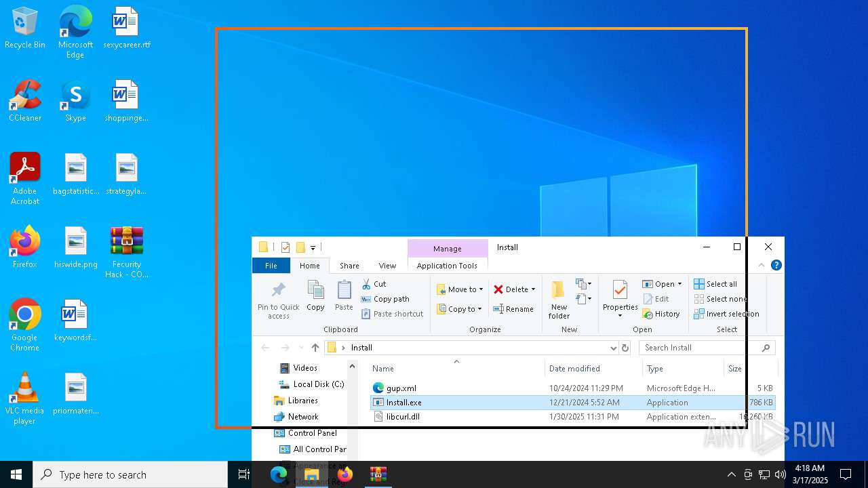Open the Recycle Bin desktop icon
868x488 pixels.
coord(25,28)
